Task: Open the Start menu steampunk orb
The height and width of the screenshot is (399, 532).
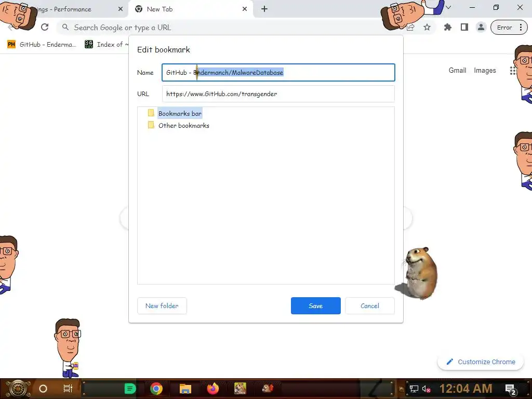Action: (x=18, y=389)
